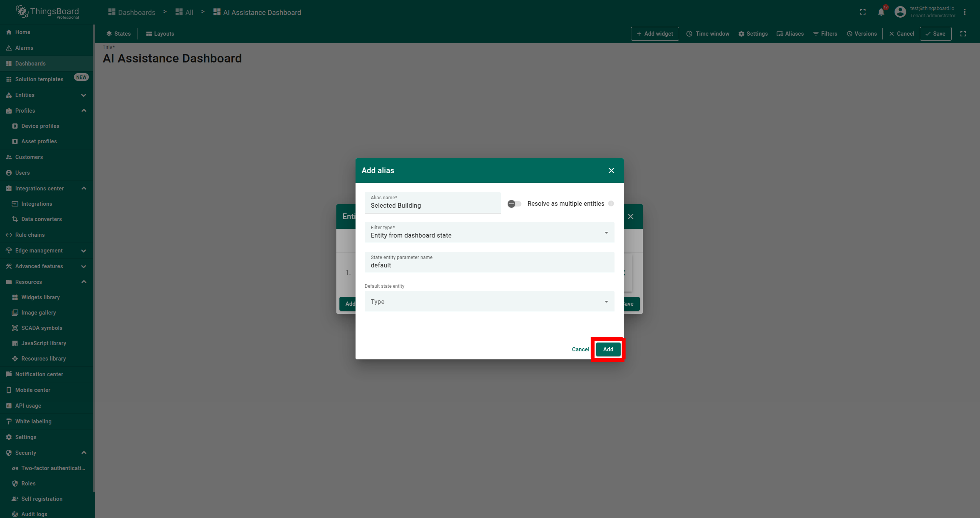Cancel the Add alias dialog
This screenshot has width=980, height=518.
[580, 349]
